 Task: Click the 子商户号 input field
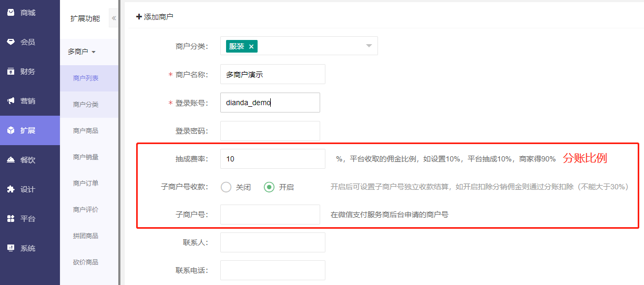coord(270,215)
